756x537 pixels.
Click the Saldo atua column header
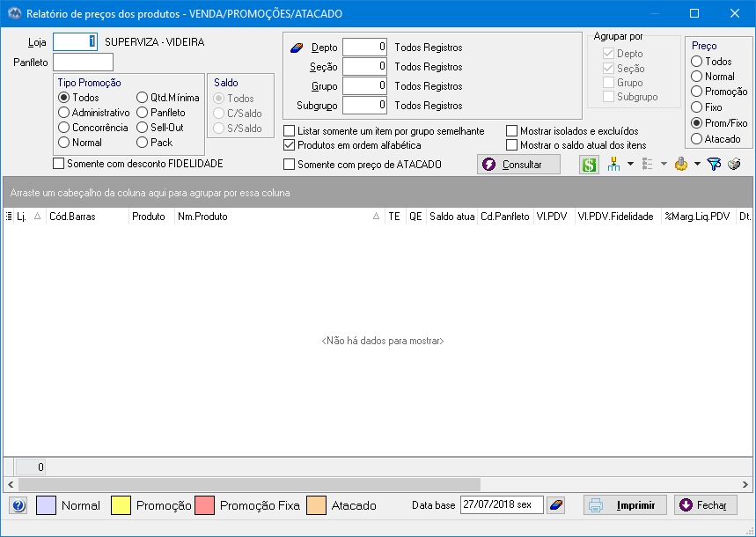tap(451, 217)
